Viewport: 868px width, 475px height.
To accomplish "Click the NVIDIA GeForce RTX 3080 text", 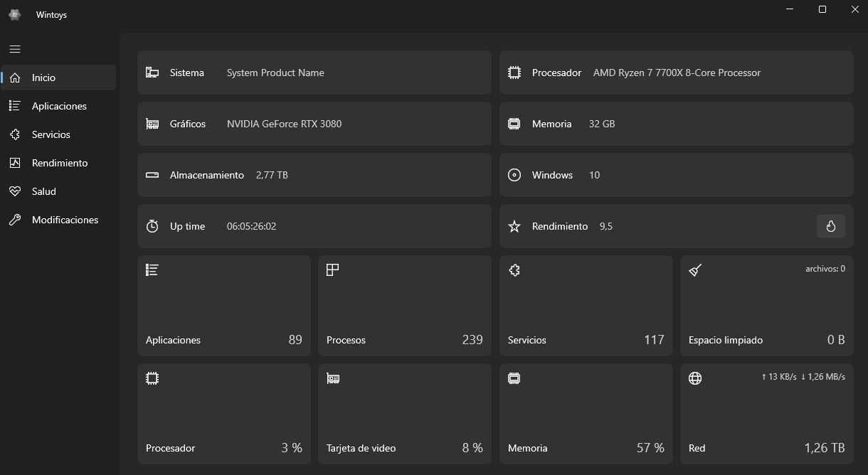I will tap(284, 124).
